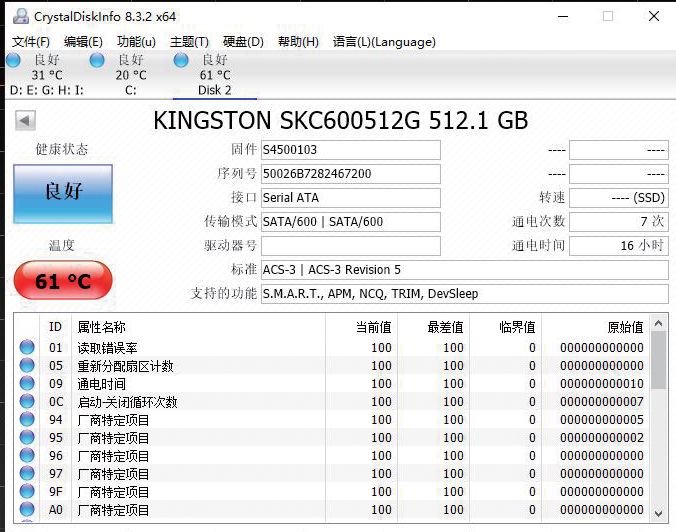Minimize the CrystalDiskInfo window

563,17
